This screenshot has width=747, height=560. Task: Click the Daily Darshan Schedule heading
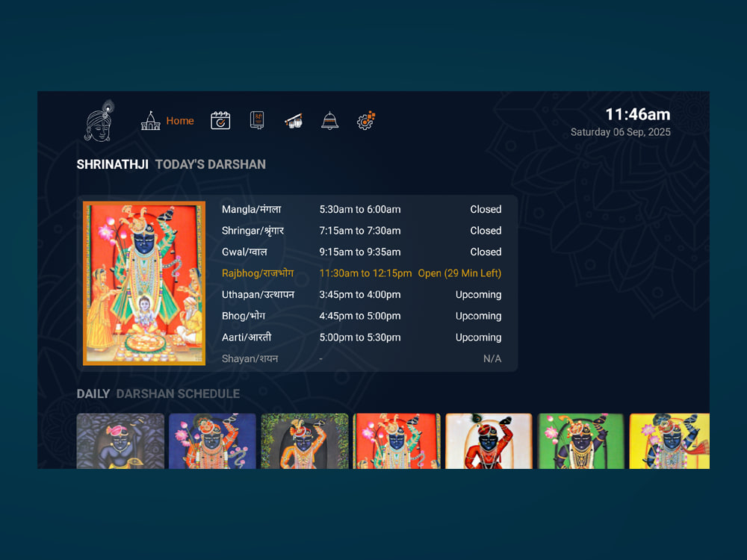tap(158, 393)
